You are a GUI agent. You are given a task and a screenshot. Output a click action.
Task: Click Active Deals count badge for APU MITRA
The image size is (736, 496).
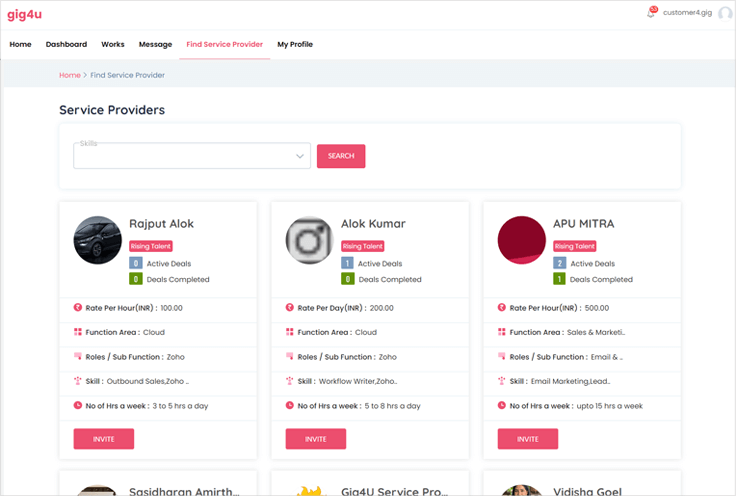560,263
